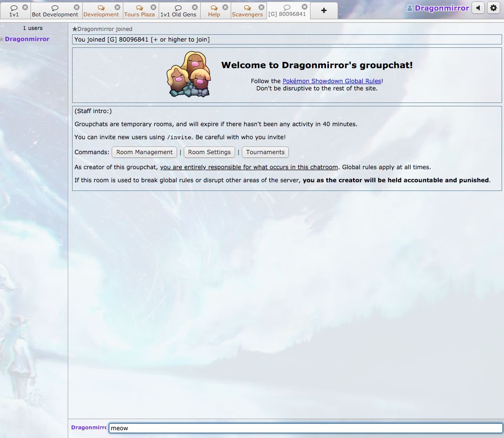Click the Room Management button
This screenshot has height=438, width=504.
144,152
